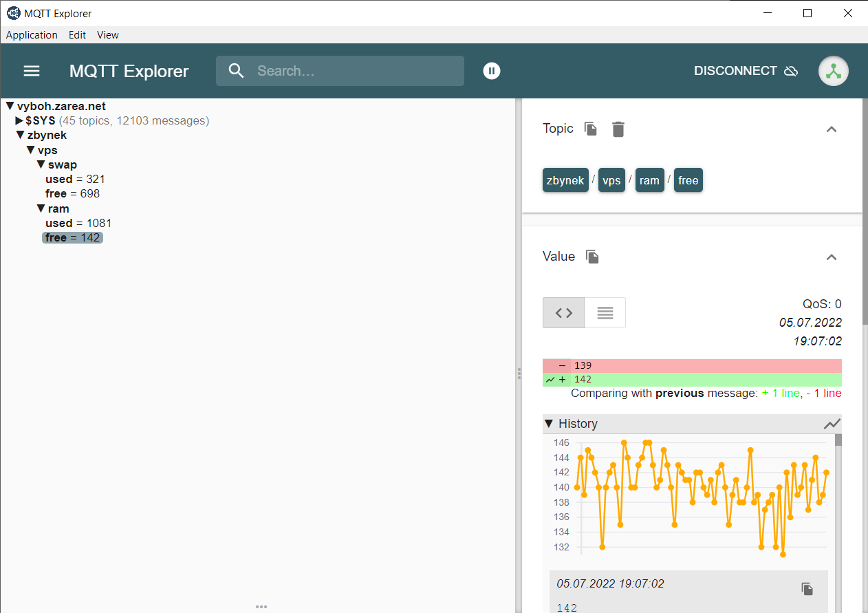Click the removed value line '139'
The height and width of the screenshot is (613, 868).
(692, 365)
